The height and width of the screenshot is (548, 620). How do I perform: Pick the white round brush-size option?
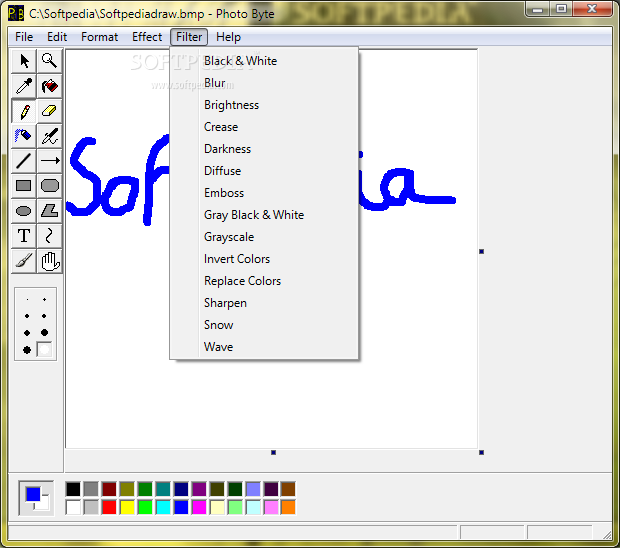tap(44, 350)
